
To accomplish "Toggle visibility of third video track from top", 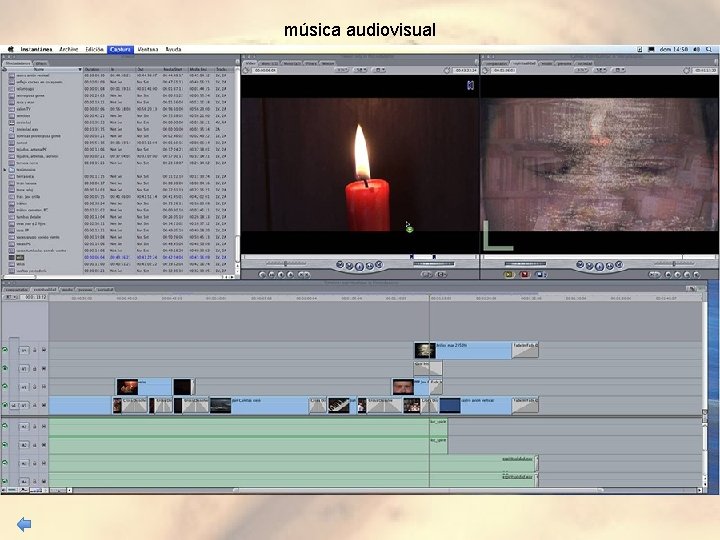I will 5,387.
